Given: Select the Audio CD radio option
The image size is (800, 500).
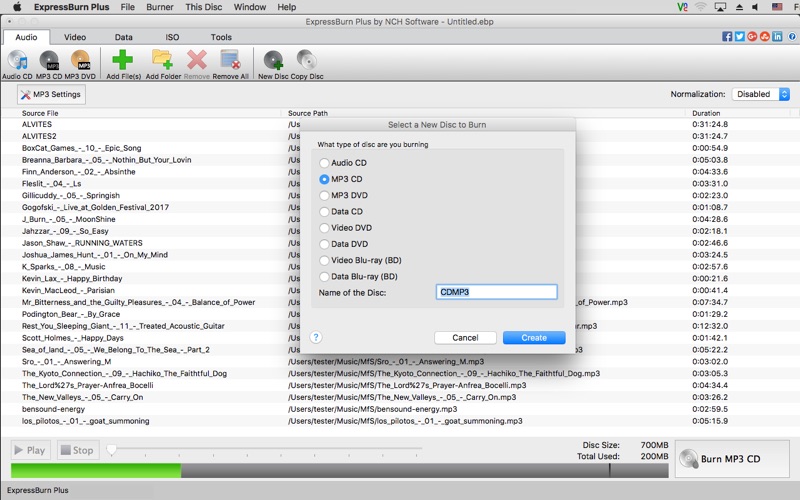Looking at the screenshot, I should [324, 163].
